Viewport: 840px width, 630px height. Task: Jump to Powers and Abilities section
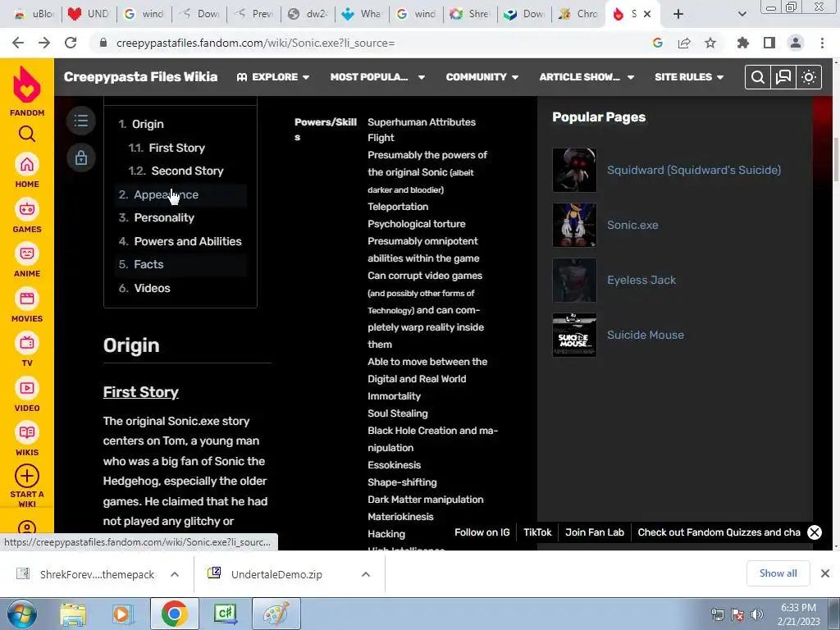pyautogui.click(x=188, y=241)
